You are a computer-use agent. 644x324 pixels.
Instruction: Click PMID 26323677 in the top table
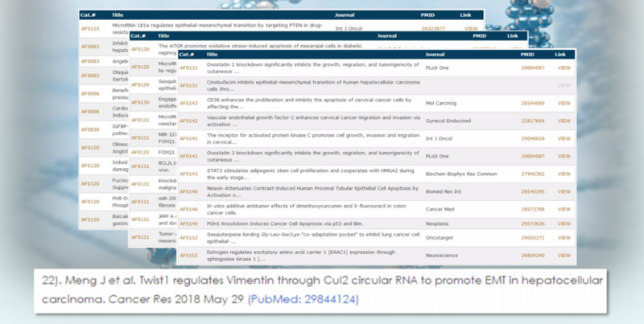click(x=435, y=28)
